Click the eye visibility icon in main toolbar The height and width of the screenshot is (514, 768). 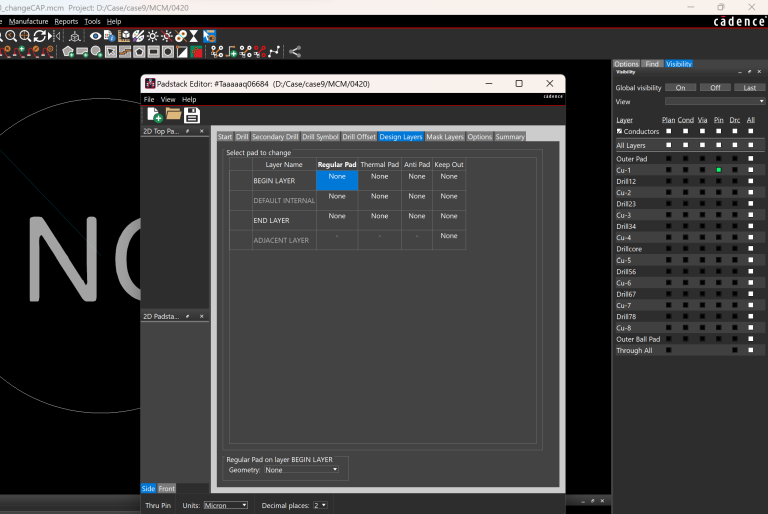point(96,36)
